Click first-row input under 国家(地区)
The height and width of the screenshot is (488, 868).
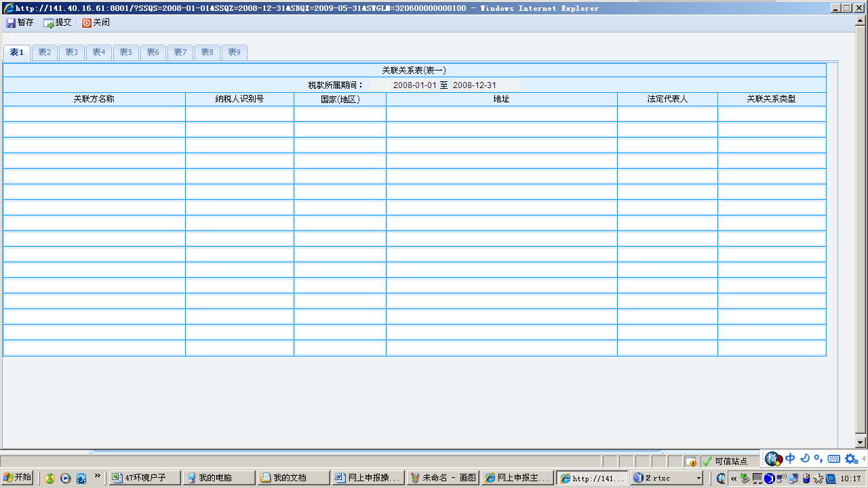click(340, 114)
